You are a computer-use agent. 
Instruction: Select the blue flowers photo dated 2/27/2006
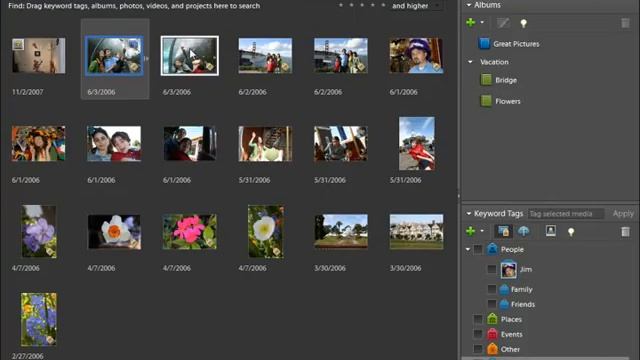click(39, 319)
